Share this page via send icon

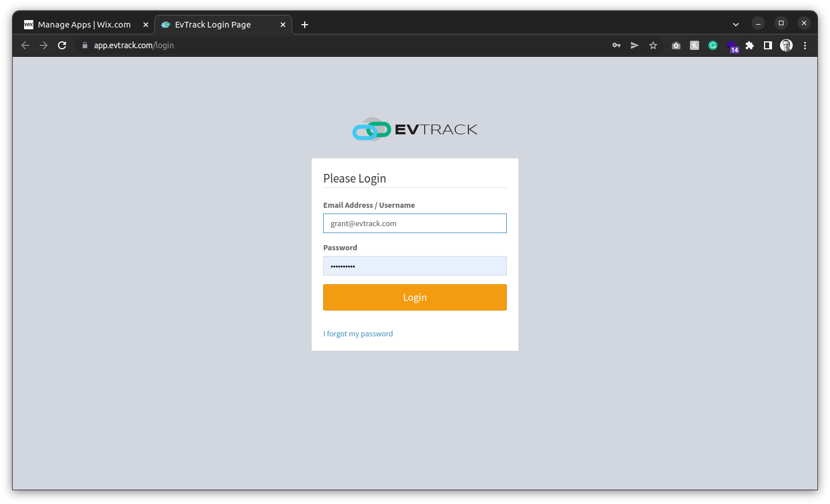[x=635, y=45]
